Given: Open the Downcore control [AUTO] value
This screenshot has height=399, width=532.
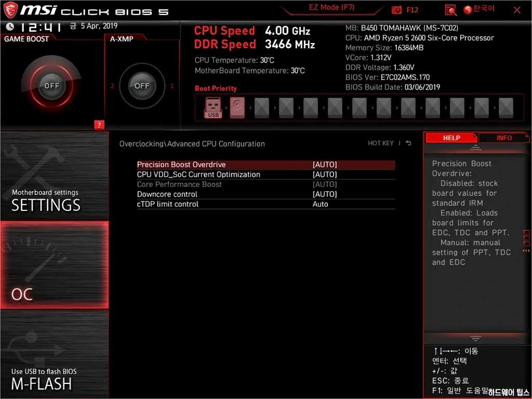Looking at the screenshot, I should coord(325,194).
